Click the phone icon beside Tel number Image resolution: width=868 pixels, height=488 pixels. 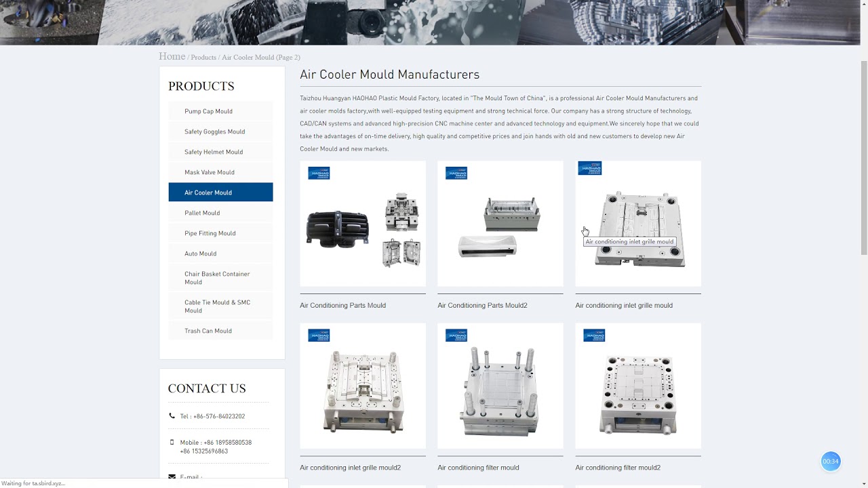tap(172, 416)
